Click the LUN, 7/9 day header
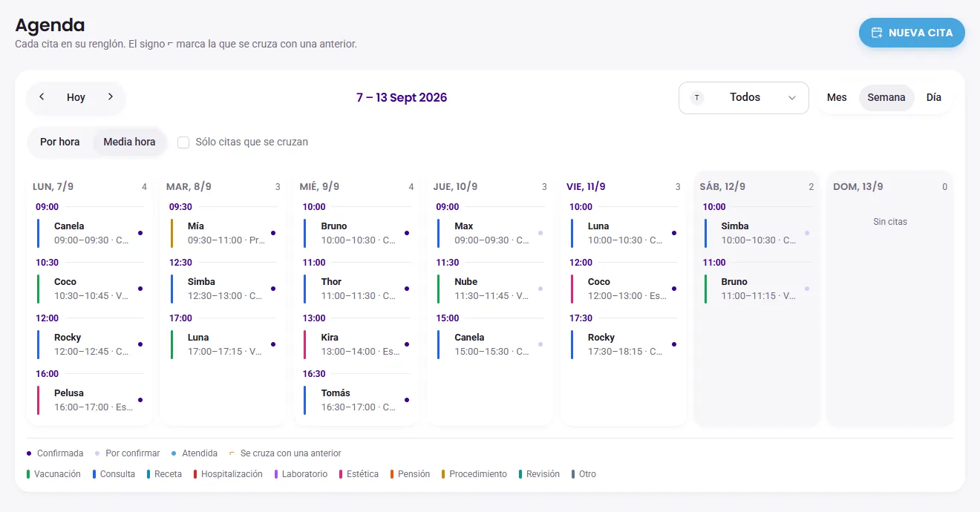The image size is (980, 512). [x=53, y=187]
